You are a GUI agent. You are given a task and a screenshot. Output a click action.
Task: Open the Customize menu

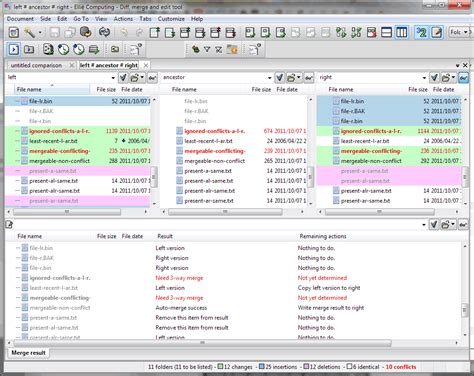[x=171, y=19]
